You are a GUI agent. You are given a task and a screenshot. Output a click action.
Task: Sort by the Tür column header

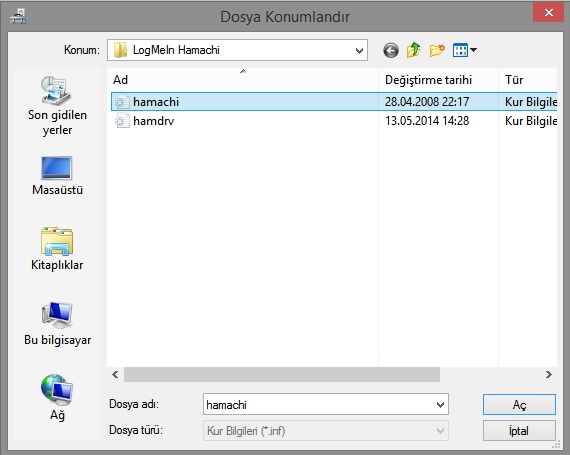click(527, 80)
